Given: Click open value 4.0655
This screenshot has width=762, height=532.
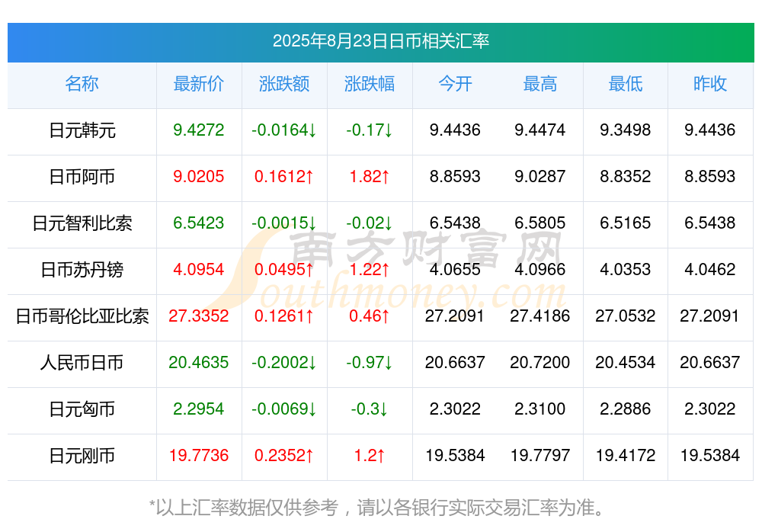Looking at the screenshot, I should click(455, 269).
